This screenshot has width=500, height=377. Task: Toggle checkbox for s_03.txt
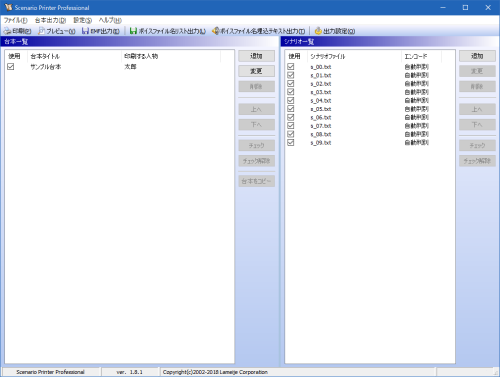click(291, 92)
